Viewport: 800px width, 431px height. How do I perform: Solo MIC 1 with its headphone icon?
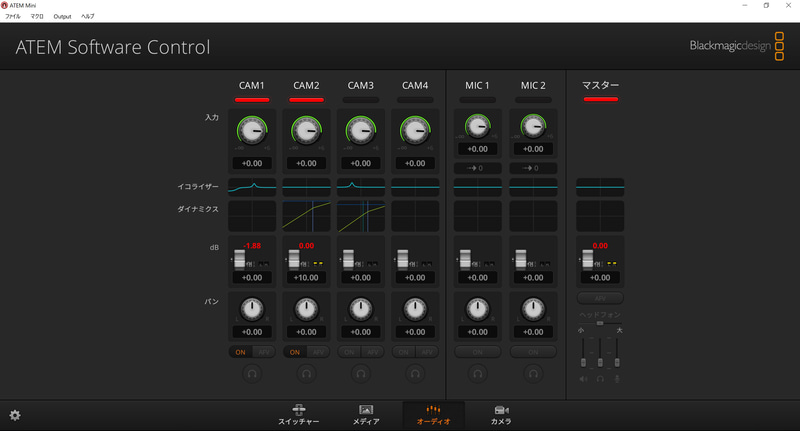[478, 373]
